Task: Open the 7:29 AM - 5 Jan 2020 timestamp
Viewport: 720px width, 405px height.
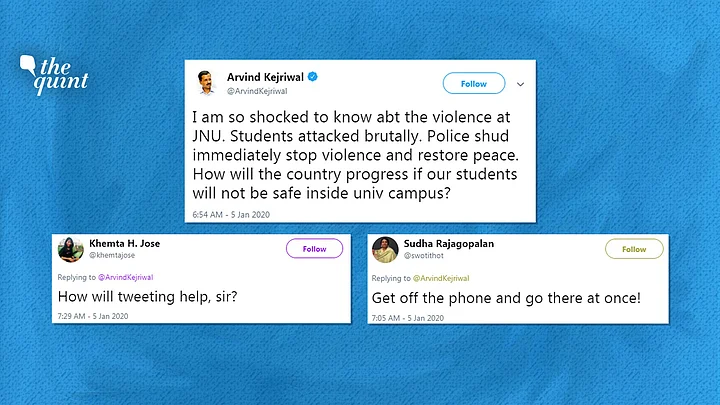Action: pos(93,316)
